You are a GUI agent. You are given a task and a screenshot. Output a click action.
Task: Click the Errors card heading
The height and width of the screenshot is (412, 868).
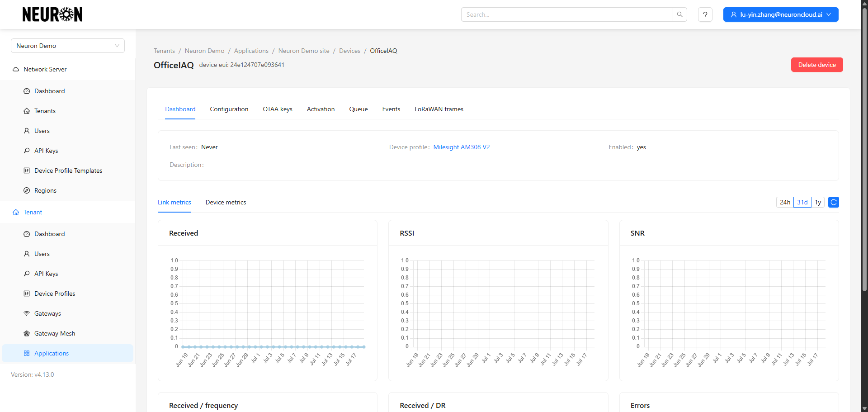(640, 405)
